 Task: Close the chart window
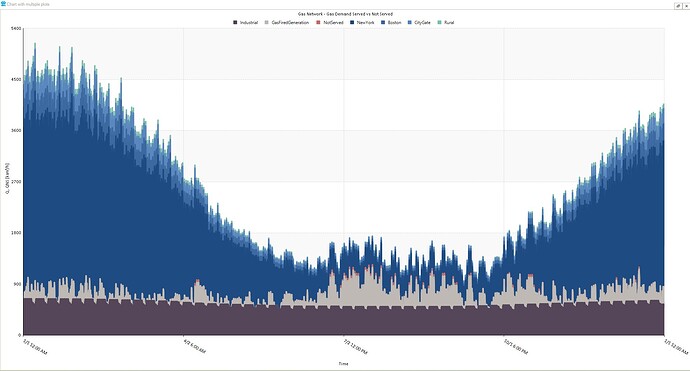click(686, 6)
